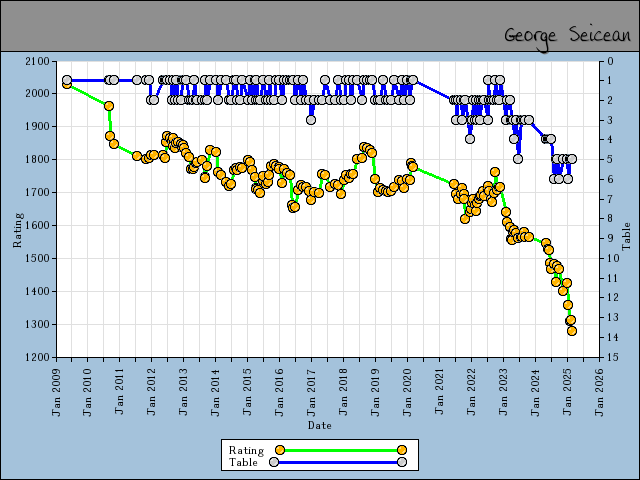Click table axis value 8
640x480 pixels.
point(610,219)
